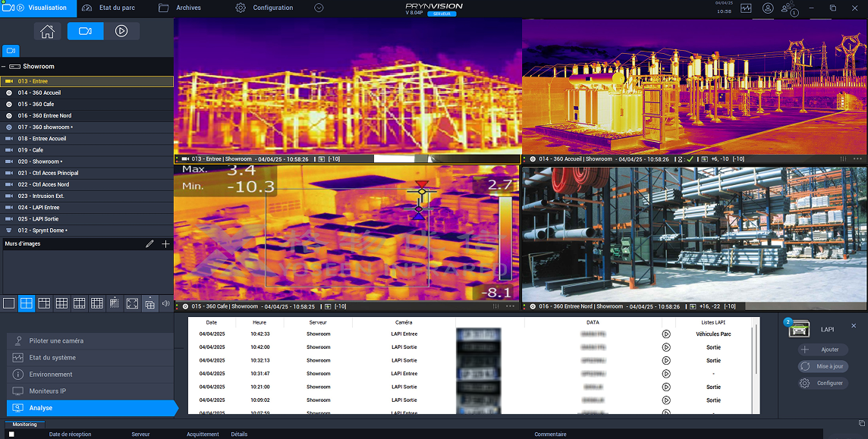Open the user account profile icon
The image size is (868, 439).
768,8
